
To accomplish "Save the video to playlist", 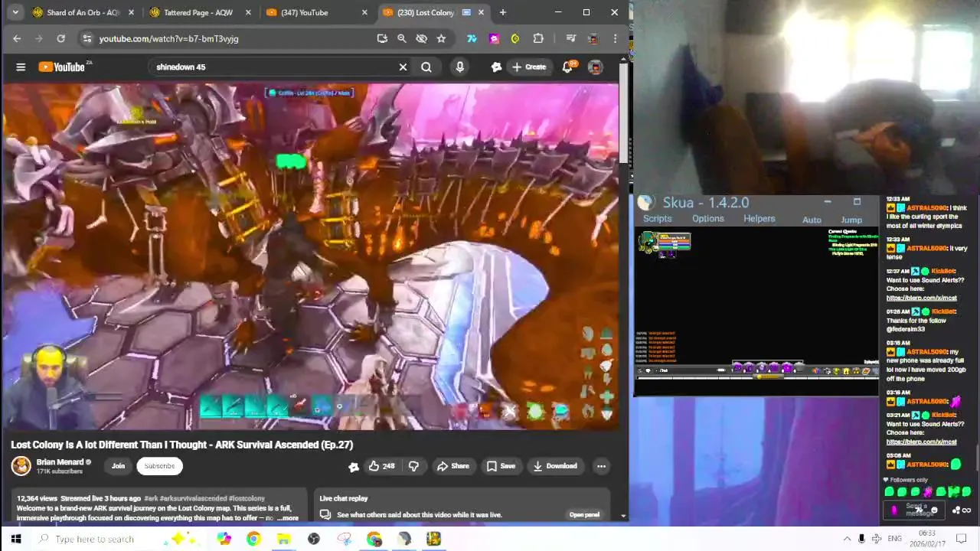I will (501, 466).
